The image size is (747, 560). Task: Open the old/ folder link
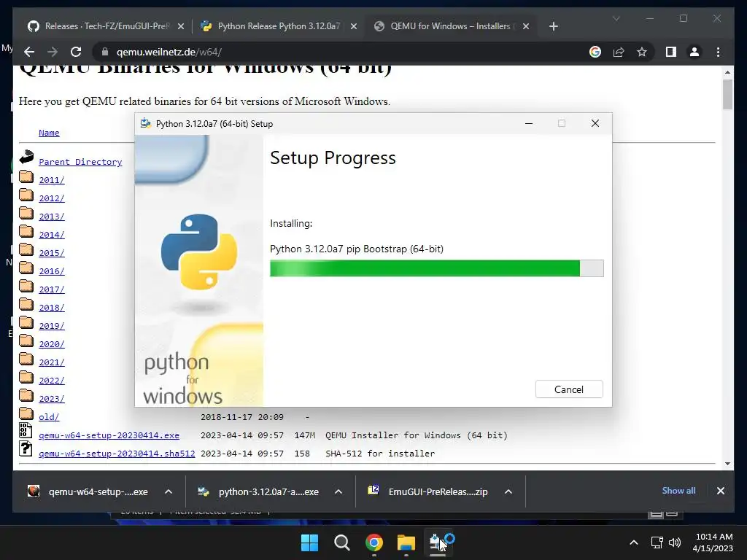pos(49,417)
